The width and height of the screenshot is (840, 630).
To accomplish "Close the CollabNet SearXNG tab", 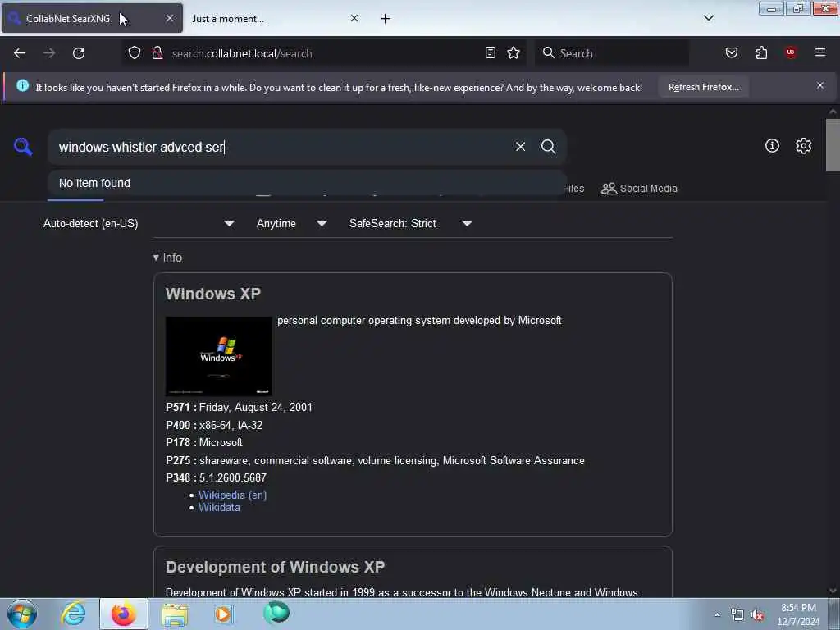I will pos(170,18).
